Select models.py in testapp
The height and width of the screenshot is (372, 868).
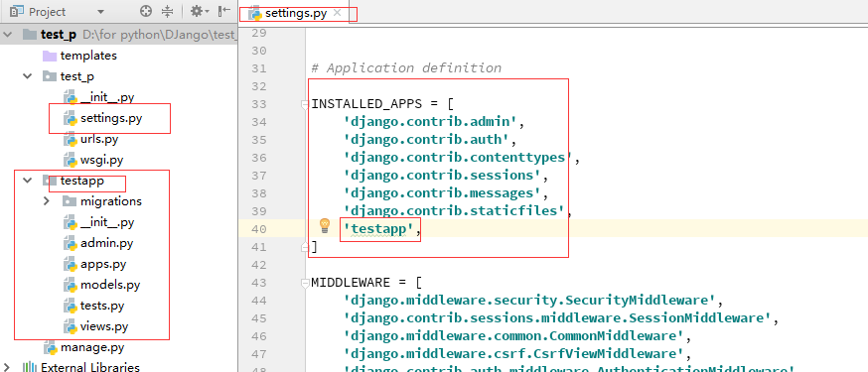110,286
